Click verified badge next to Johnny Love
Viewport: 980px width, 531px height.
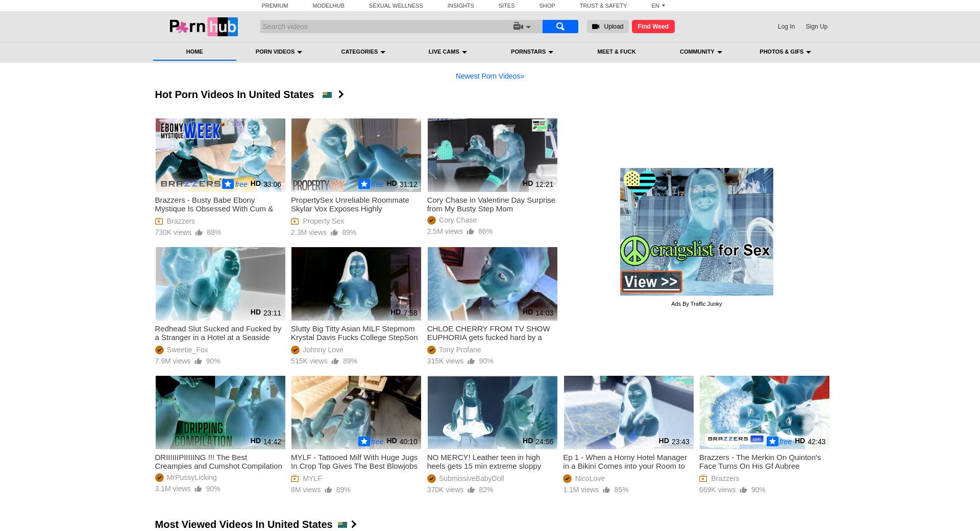coord(295,350)
